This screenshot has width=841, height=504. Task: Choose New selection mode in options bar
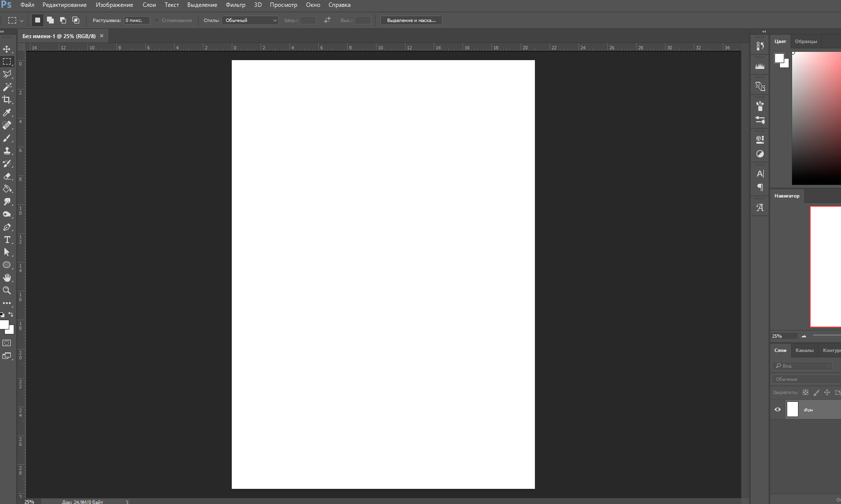37,20
